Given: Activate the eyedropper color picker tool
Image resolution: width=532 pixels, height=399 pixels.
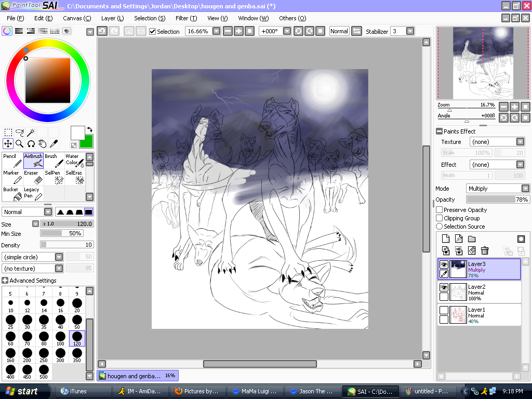Looking at the screenshot, I should coord(54,143).
